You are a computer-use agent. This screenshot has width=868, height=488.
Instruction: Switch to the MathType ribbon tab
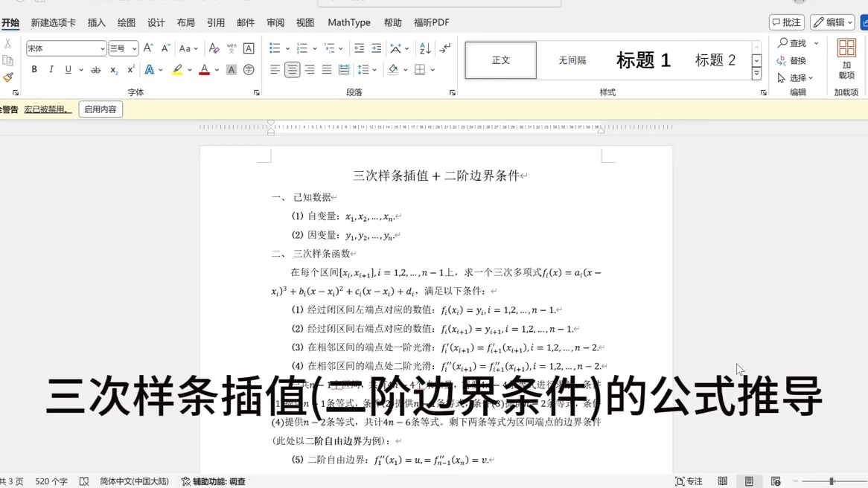348,22
